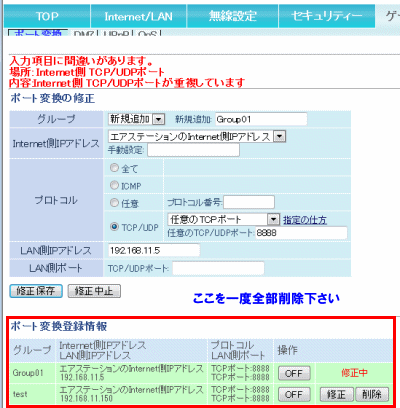This screenshot has width=400, height=408.
Task: Open the セキュリティー tab
Action: (x=327, y=16)
